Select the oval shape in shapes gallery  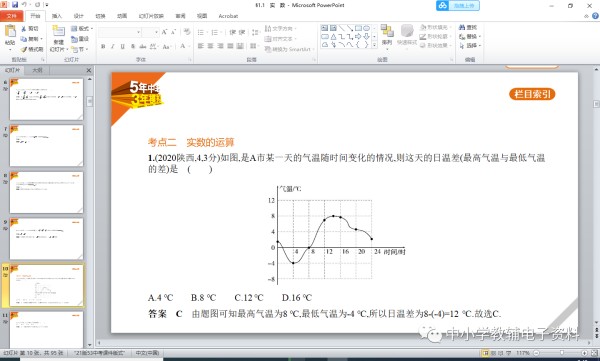click(367, 28)
